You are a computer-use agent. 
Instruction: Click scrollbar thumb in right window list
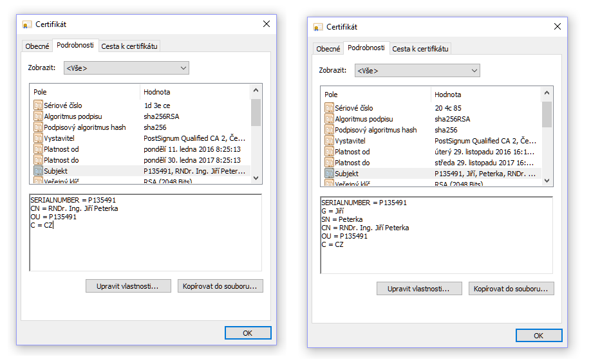pos(547,114)
